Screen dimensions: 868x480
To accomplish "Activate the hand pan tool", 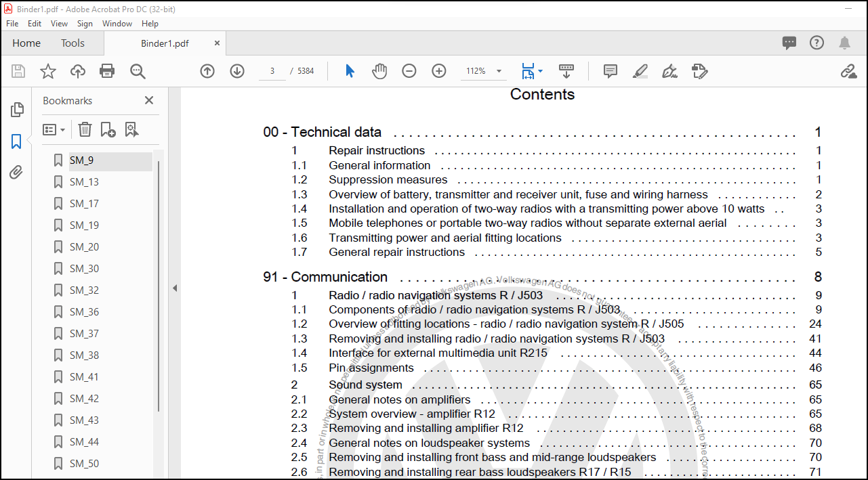I will pyautogui.click(x=379, y=71).
